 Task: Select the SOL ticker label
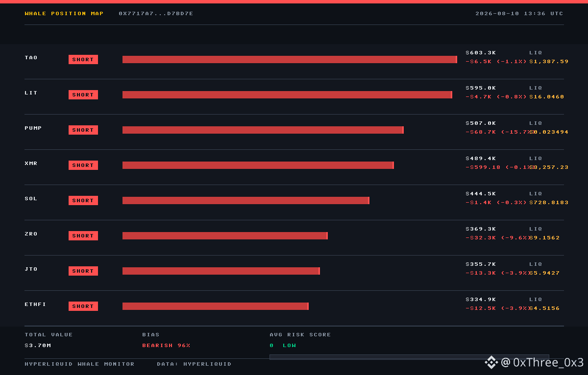coord(31,199)
